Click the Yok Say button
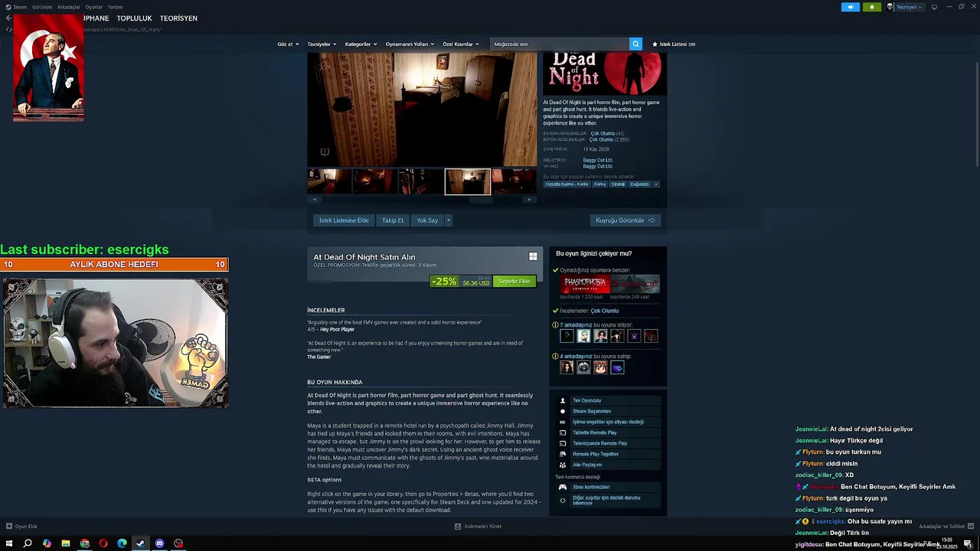The image size is (980, 551). coord(427,220)
